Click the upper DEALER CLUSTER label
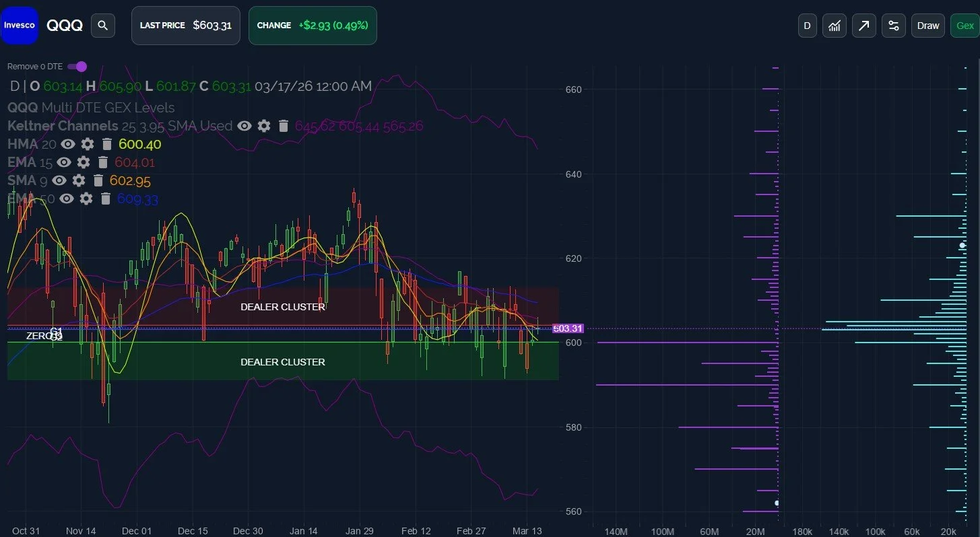Image resolution: width=980 pixels, height=537 pixels. (283, 307)
